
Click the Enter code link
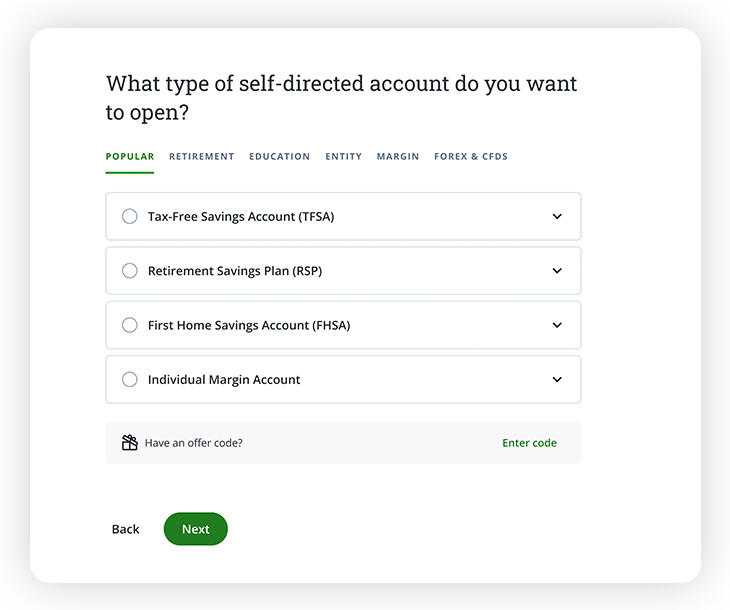click(x=529, y=443)
